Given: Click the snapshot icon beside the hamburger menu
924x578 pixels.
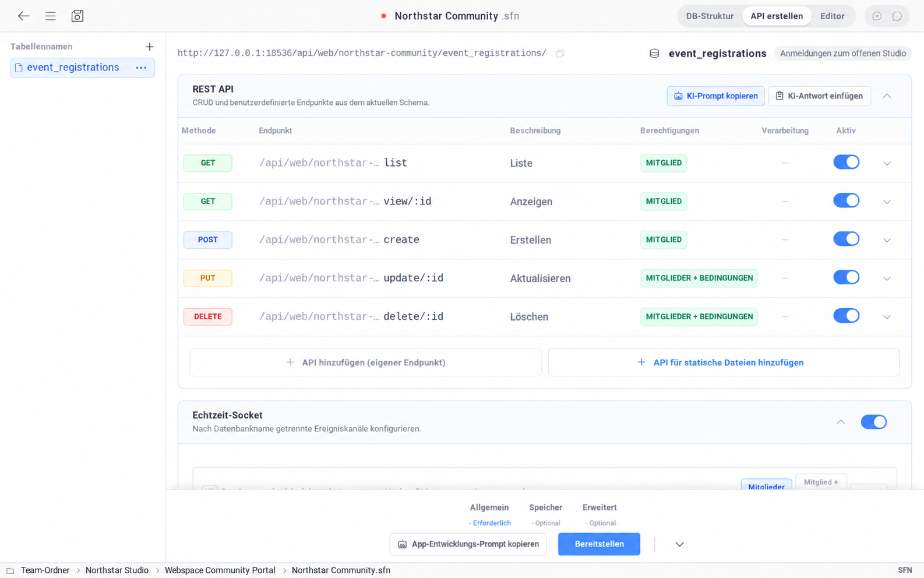Looking at the screenshot, I should point(77,16).
